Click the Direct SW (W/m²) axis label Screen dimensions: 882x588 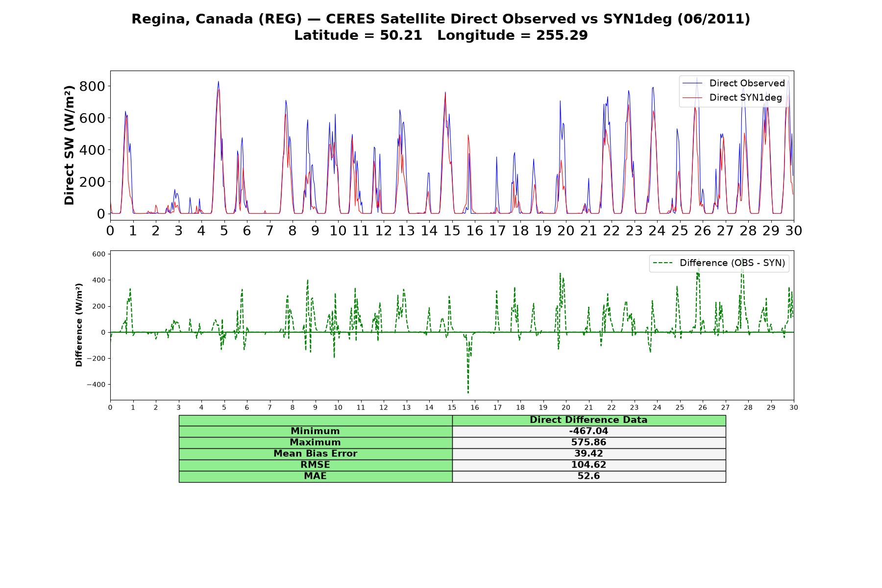(x=70, y=145)
